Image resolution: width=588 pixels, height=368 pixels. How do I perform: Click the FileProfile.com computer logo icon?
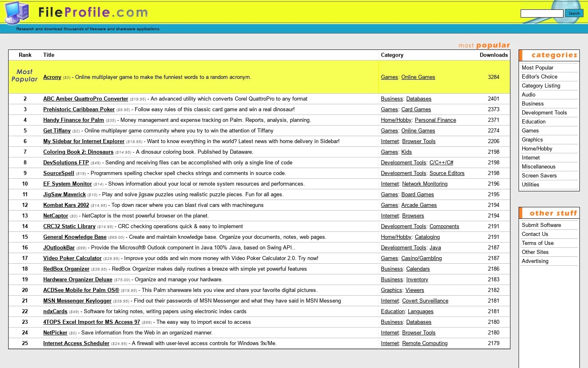pyautogui.click(x=17, y=13)
